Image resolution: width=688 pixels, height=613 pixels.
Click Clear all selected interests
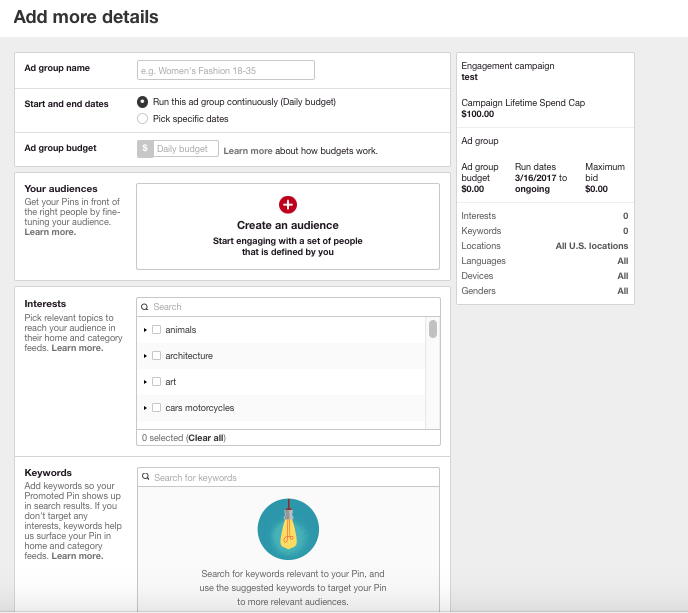click(x=206, y=438)
